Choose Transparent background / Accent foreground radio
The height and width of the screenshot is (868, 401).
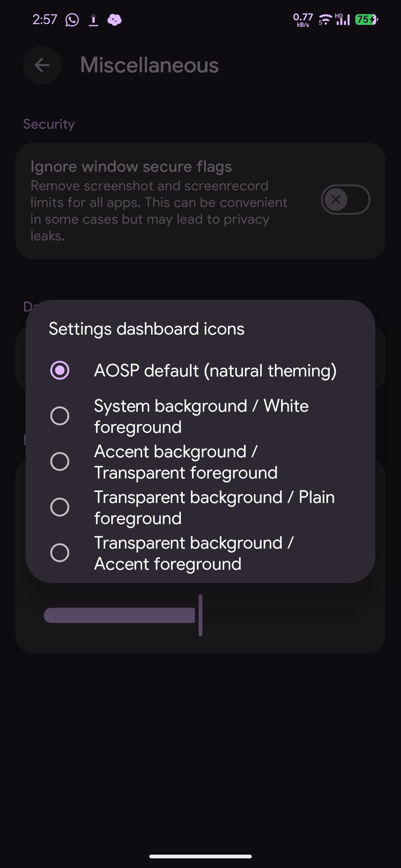pos(60,553)
